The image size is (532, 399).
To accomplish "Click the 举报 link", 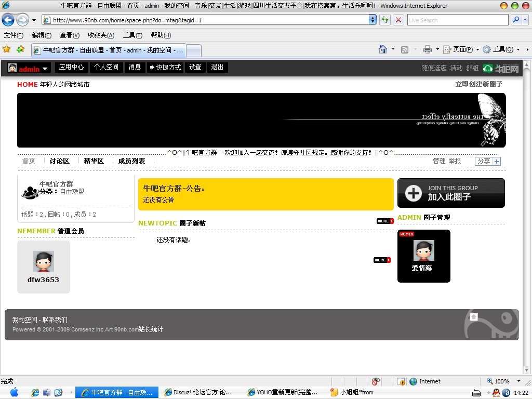I will pos(455,161).
